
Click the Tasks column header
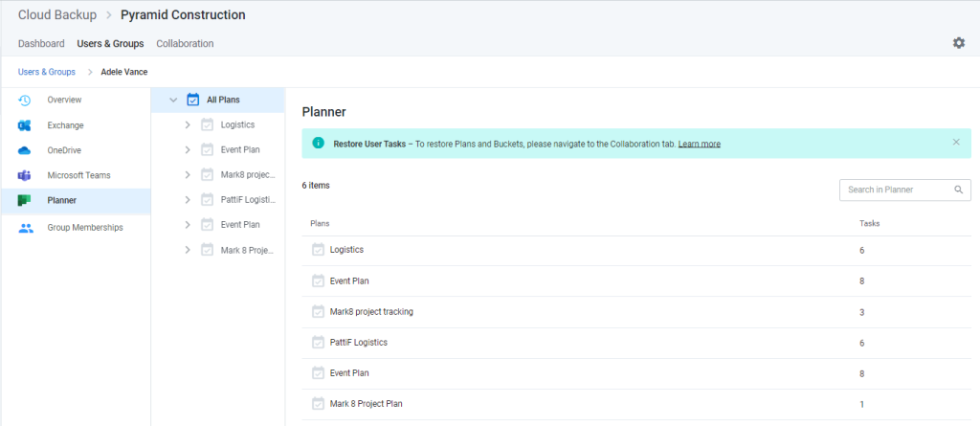869,223
